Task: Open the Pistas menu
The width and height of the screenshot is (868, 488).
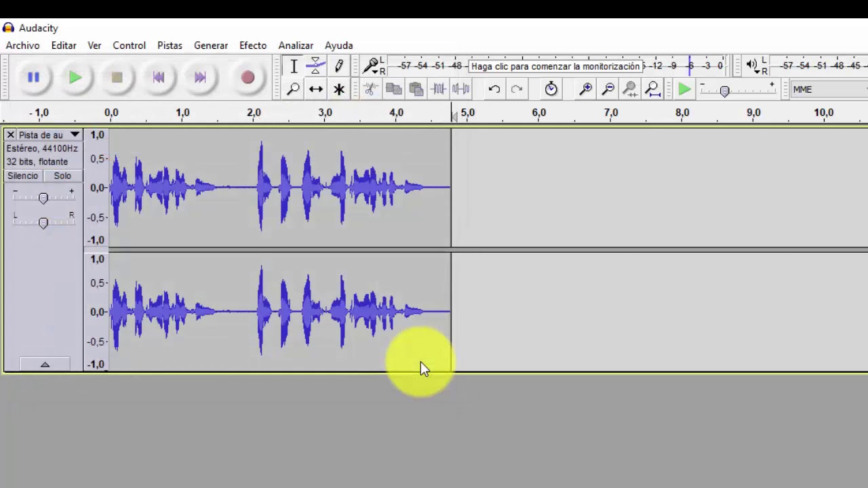Action: (170, 45)
